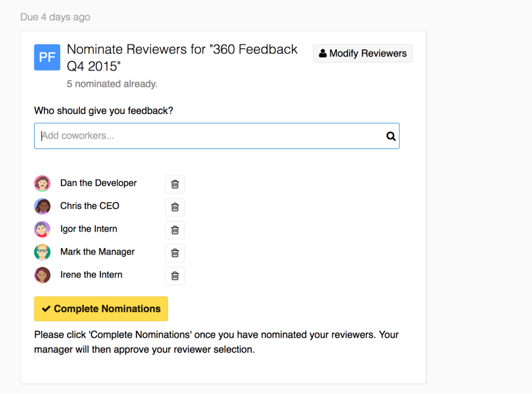This screenshot has width=532, height=393.
Task: Click 'Who should give you feedback?' label
Action: point(103,111)
